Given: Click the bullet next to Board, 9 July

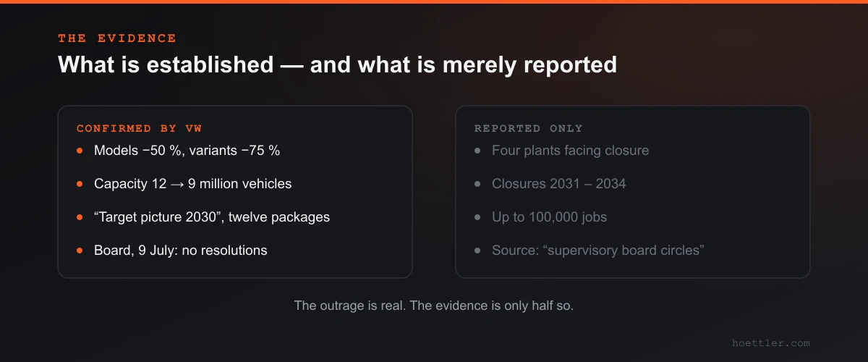Looking at the screenshot, I should 80,251.
